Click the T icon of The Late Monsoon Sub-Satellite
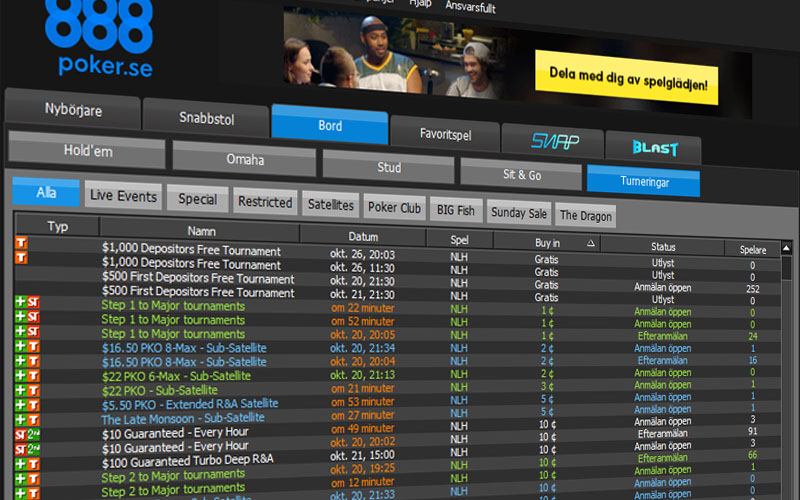Image resolution: width=800 pixels, height=500 pixels. (33, 420)
